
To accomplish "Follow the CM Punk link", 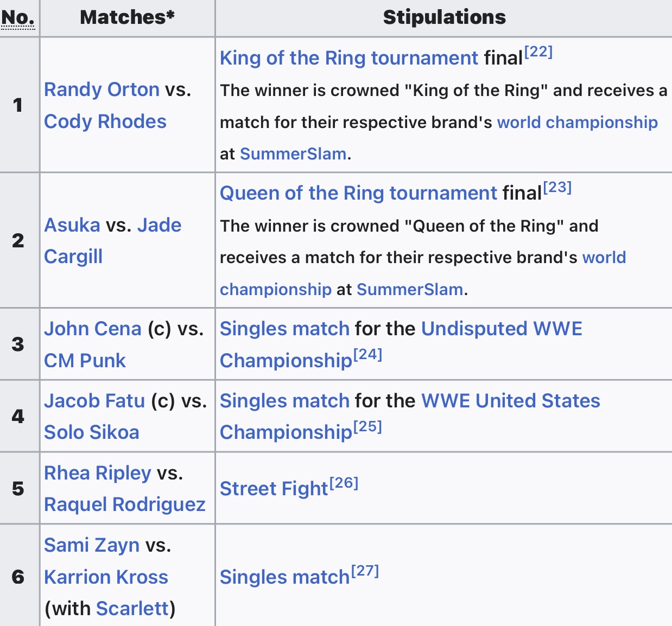I will click(85, 361).
